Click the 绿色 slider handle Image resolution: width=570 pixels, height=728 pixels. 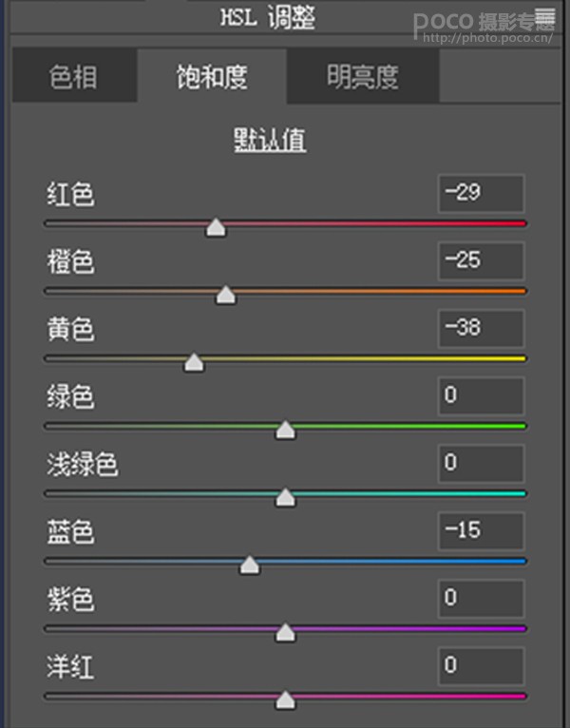[285, 431]
